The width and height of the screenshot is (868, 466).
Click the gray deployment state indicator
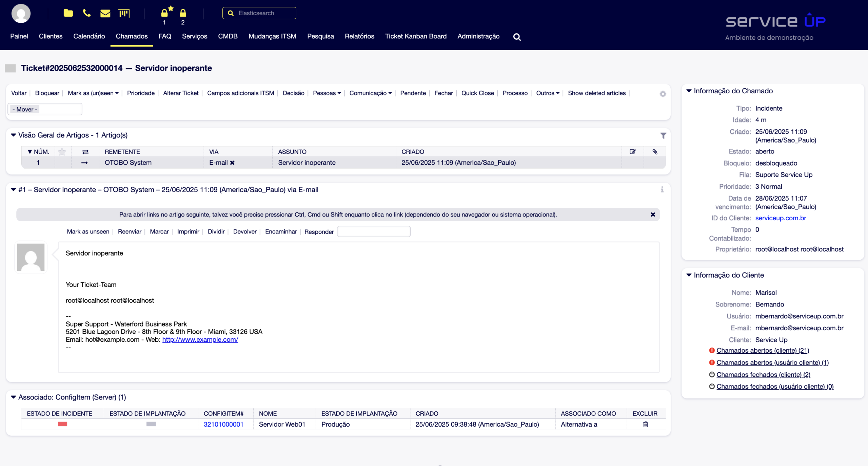coord(151,424)
